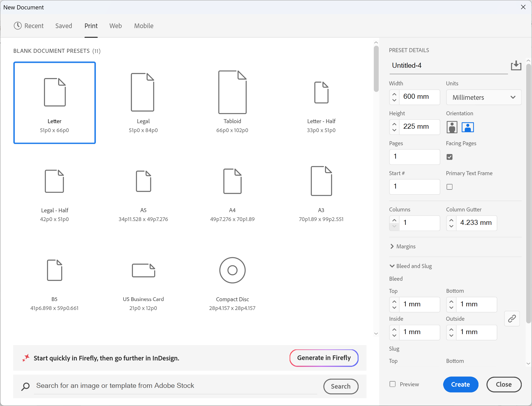The width and height of the screenshot is (532, 406).
Task: Click the save document preset icon
Action: tap(516, 66)
